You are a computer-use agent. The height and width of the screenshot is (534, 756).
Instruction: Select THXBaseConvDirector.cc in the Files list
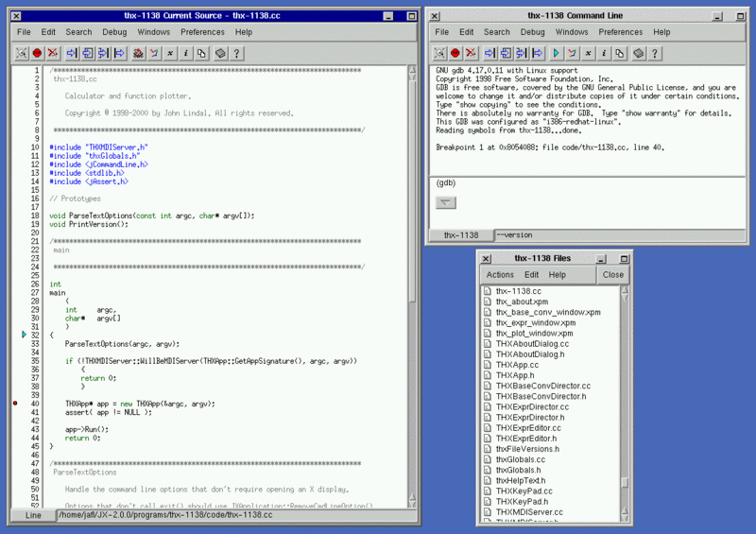[x=542, y=386]
